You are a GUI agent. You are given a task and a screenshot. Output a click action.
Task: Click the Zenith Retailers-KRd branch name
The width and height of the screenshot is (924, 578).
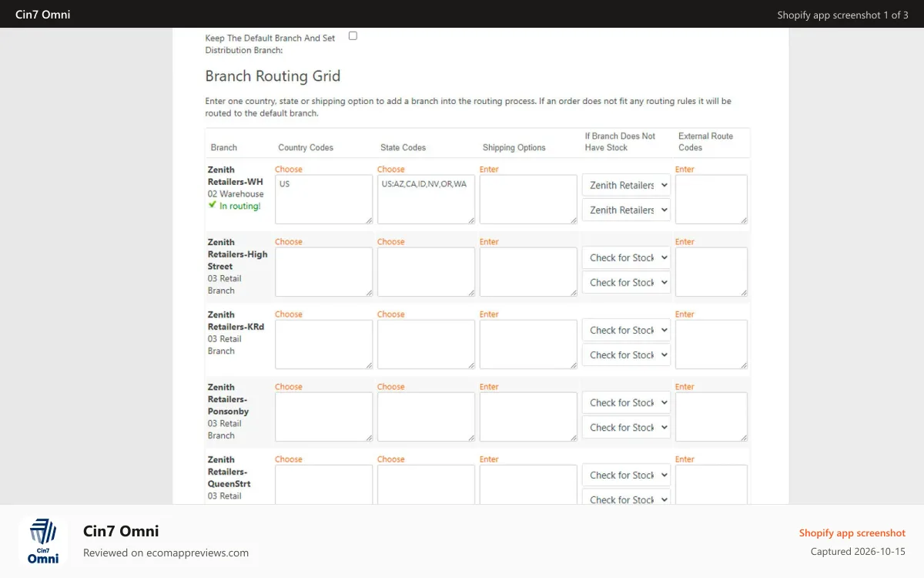click(x=236, y=321)
